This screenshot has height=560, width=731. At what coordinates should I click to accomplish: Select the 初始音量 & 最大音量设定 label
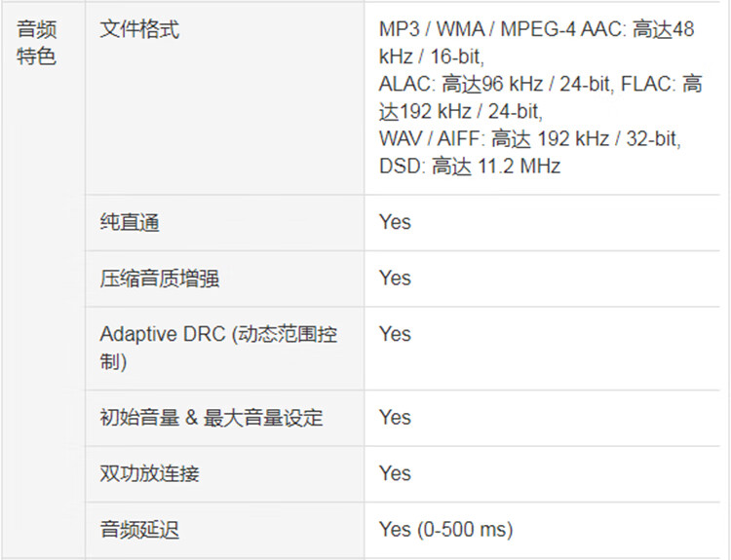tap(212, 418)
